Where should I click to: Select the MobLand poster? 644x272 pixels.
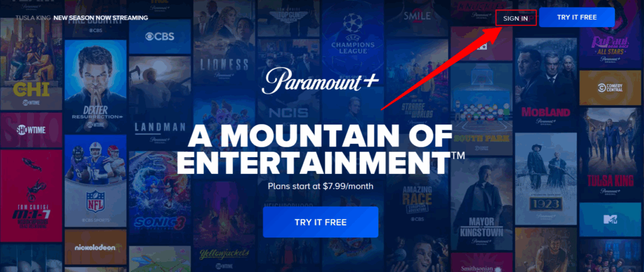click(545, 84)
